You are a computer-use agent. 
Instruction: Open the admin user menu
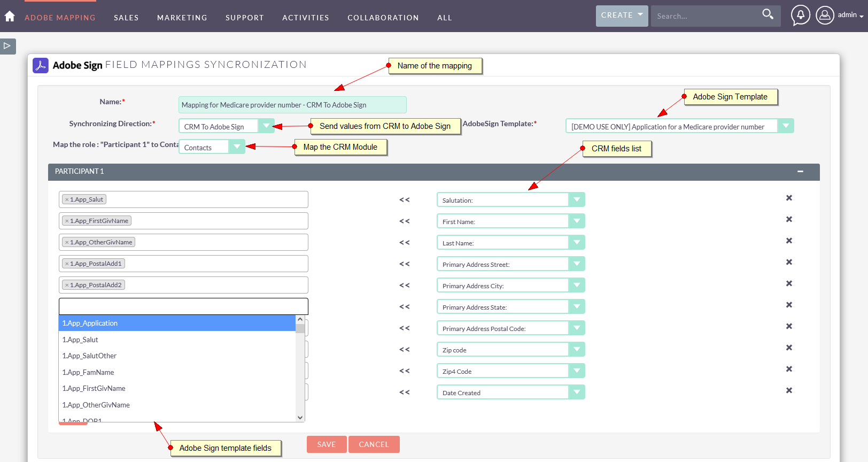point(850,15)
